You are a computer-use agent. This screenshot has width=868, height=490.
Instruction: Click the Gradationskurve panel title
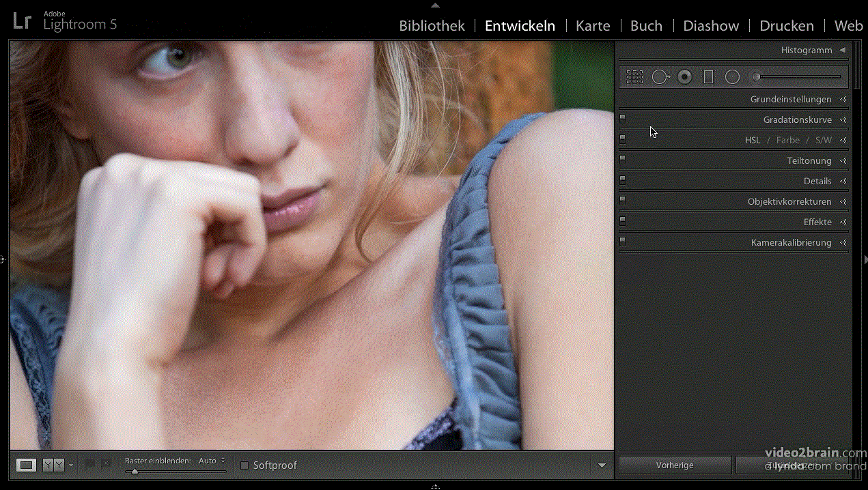pos(798,120)
